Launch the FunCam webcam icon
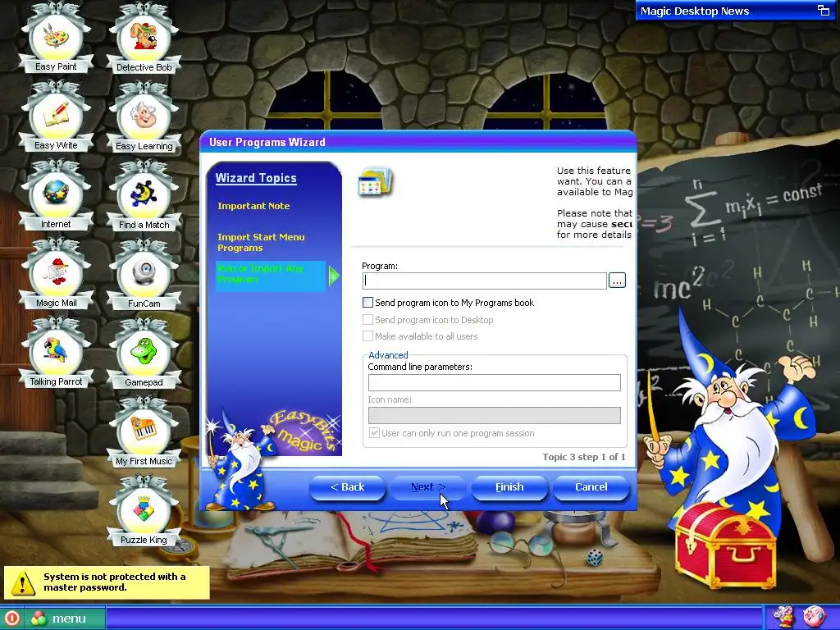 point(144,275)
